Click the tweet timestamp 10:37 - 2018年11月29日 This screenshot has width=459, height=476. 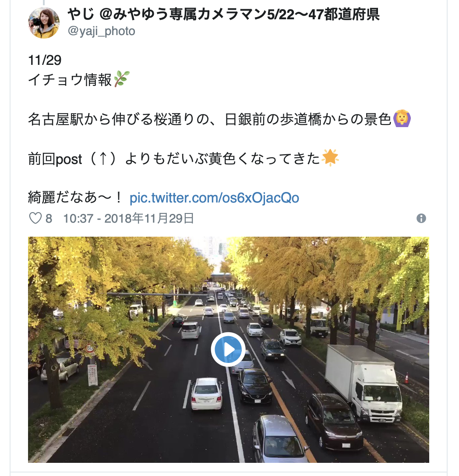point(129,218)
